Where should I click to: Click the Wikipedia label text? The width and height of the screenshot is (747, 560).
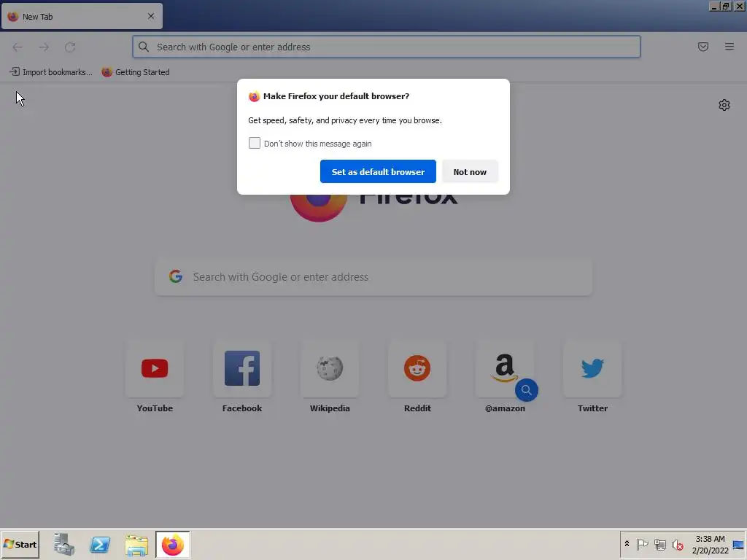pos(330,408)
